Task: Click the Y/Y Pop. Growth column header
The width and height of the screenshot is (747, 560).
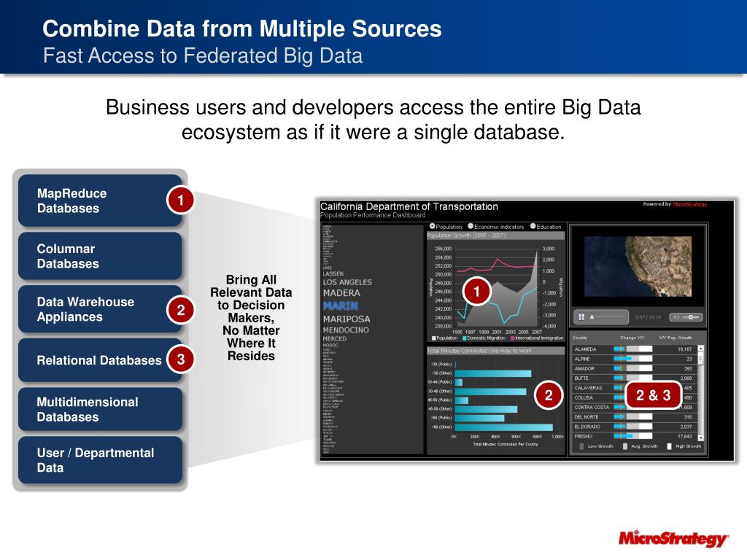Action: point(676,338)
